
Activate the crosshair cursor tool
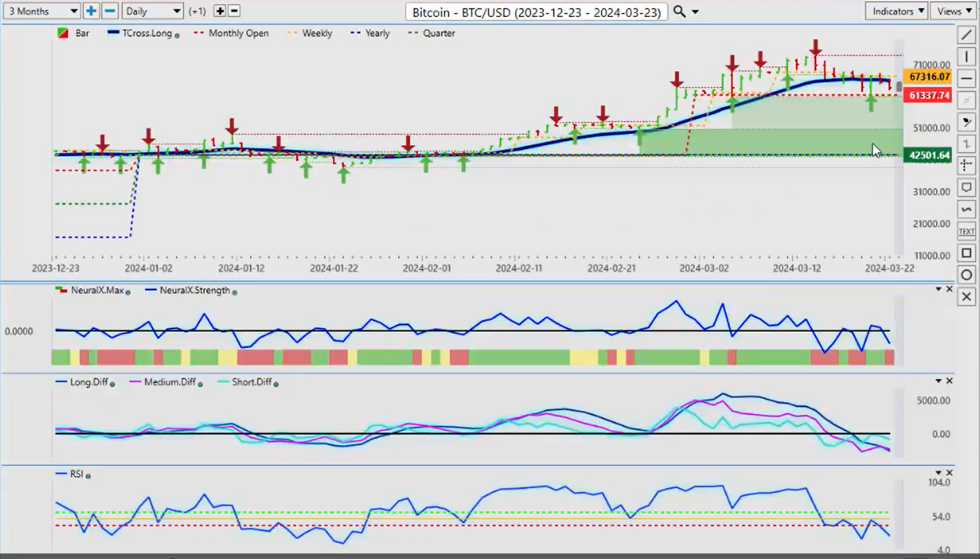[966, 165]
